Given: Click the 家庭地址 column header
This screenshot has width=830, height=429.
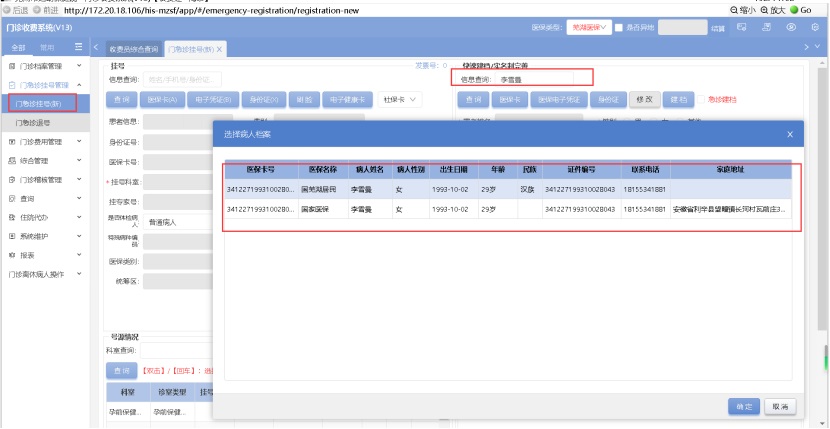Looking at the screenshot, I should tap(730, 169).
